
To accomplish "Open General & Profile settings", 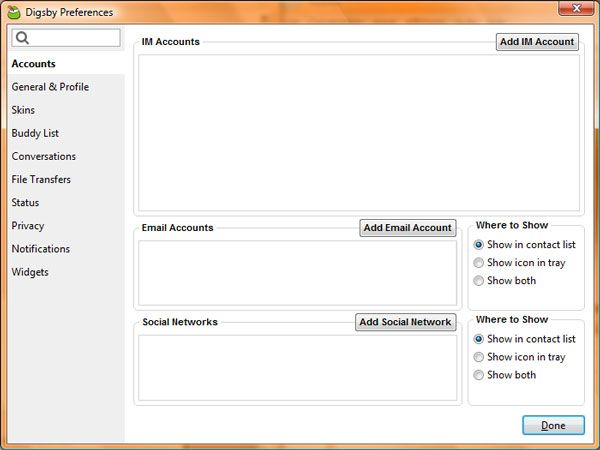I will pyautogui.click(x=50, y=87).
